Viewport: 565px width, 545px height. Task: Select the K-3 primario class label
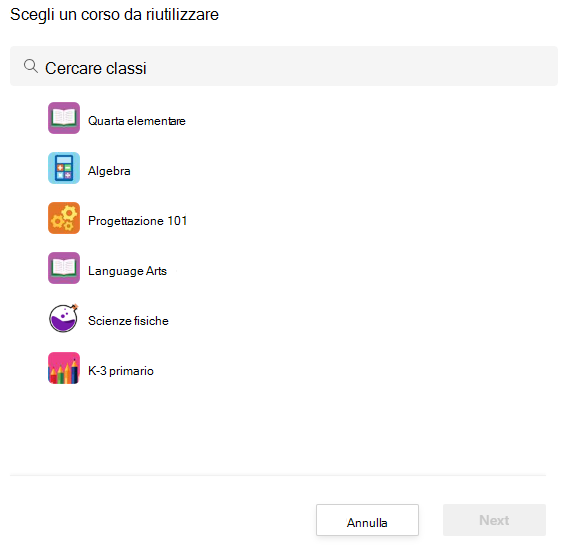pyautogui.click(x=121, y=371)
